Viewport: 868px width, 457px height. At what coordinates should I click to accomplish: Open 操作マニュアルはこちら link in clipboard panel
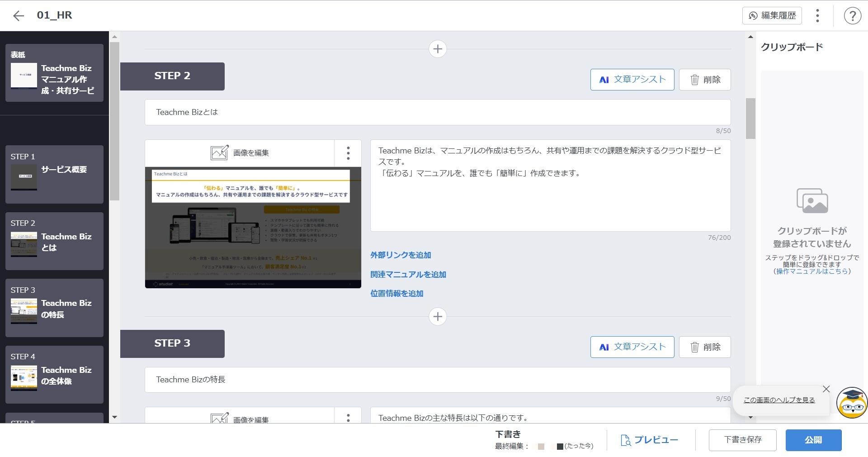[x=812, y=271]
